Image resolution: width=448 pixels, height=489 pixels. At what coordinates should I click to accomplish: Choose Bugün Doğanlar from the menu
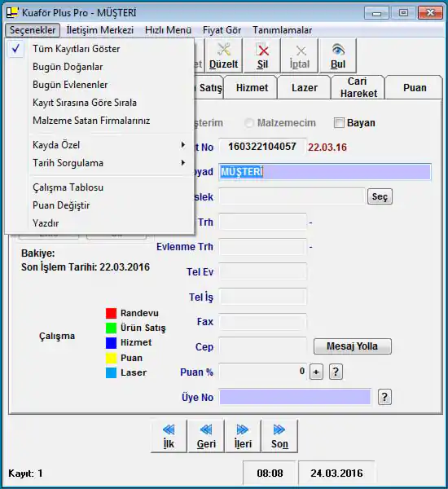(99, 67)
